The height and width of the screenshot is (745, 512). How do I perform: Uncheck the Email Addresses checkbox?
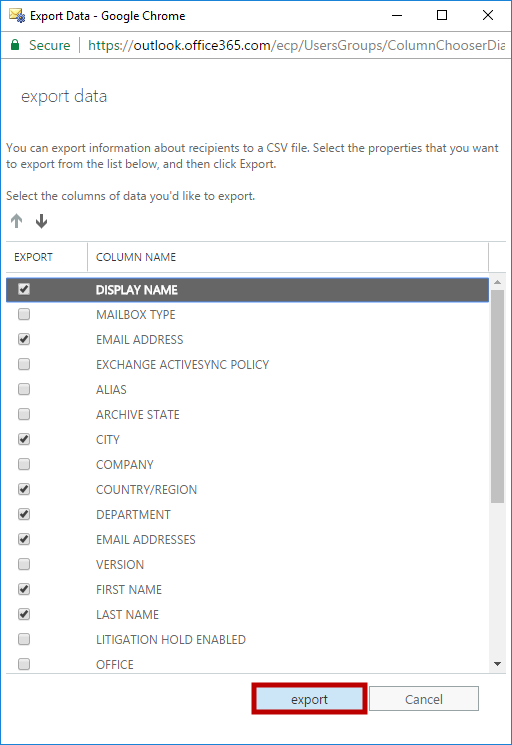tap(24, 539)
